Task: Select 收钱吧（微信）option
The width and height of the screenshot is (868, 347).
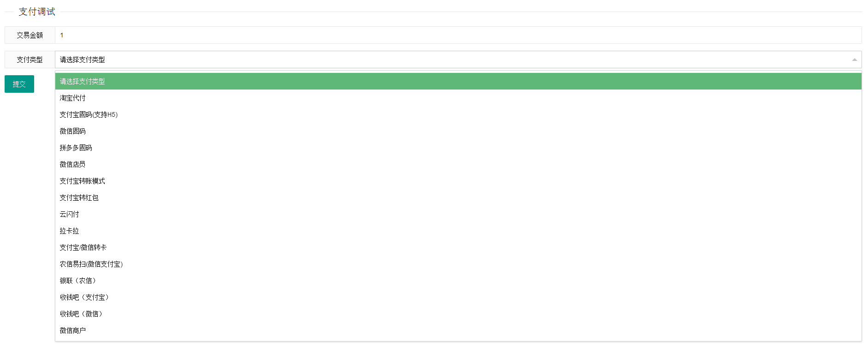Action: point(81,314)
